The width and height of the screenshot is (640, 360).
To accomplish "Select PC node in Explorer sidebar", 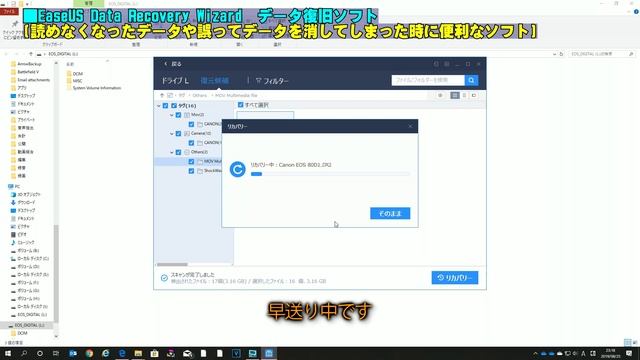I will 14,186.
